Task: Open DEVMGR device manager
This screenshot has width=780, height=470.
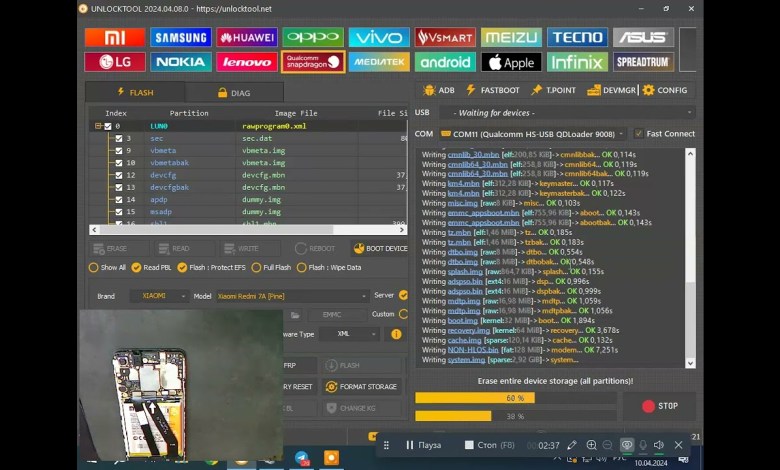Action: click(x=611, y=90)
